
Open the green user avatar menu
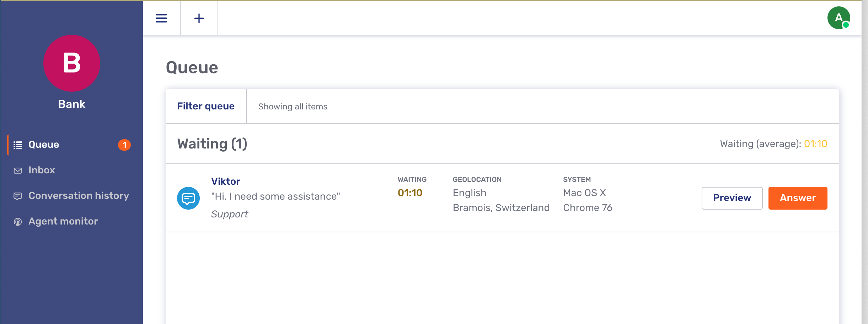[838, 18]
